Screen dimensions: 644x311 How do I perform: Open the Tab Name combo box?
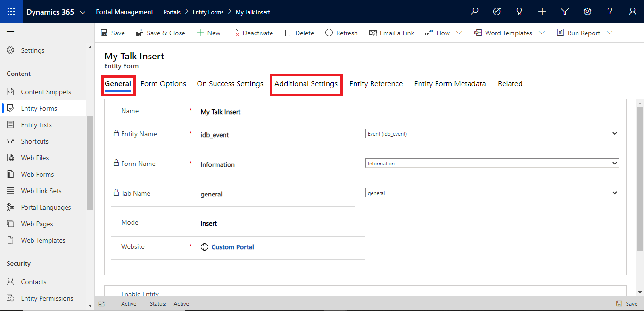(492, 192)
